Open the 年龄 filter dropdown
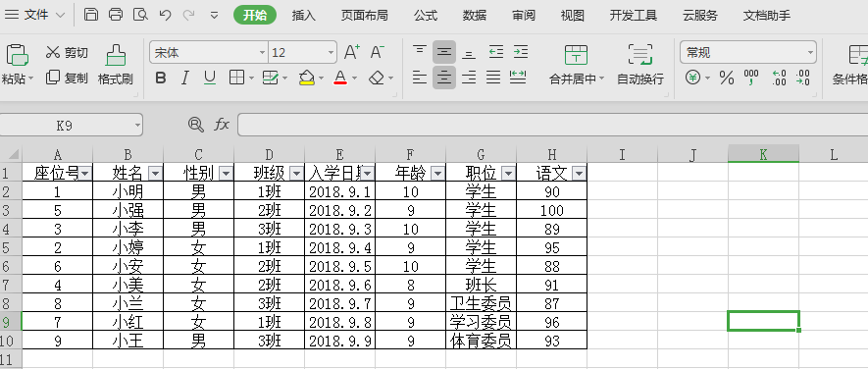The height and width of the screenshot is (369, 868). [x=437, y=174]
